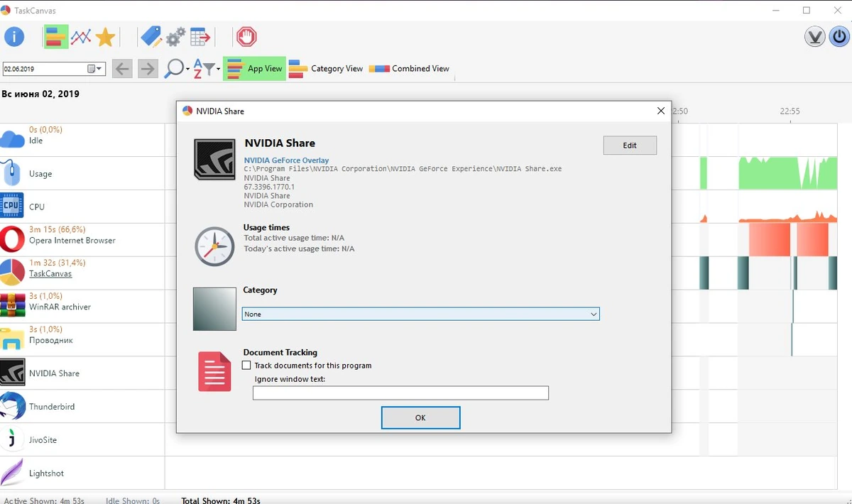Image resolution: width=852 pixels, height=504 pixels.
Task: Select the JivoSite label
Action: click(x=43, y=440)
